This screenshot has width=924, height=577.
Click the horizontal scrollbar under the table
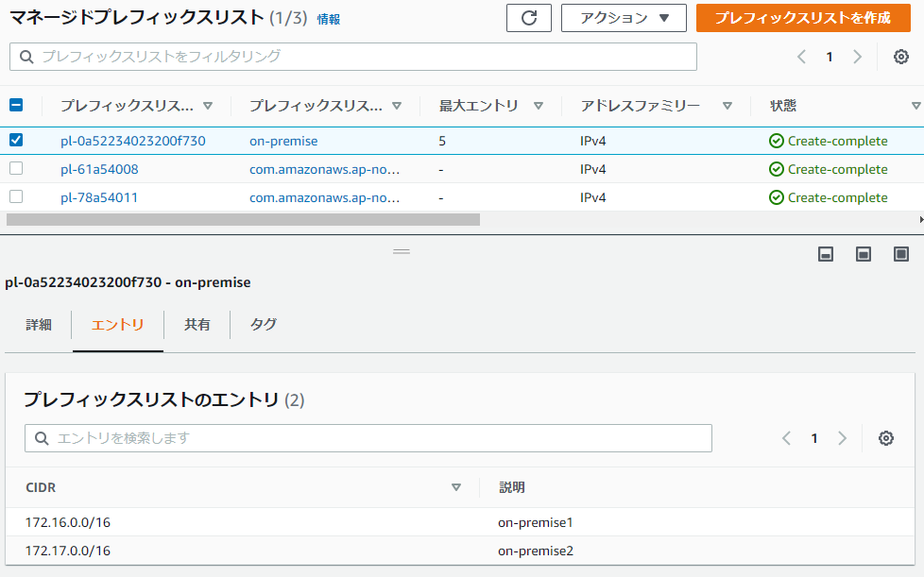[243, 220]
